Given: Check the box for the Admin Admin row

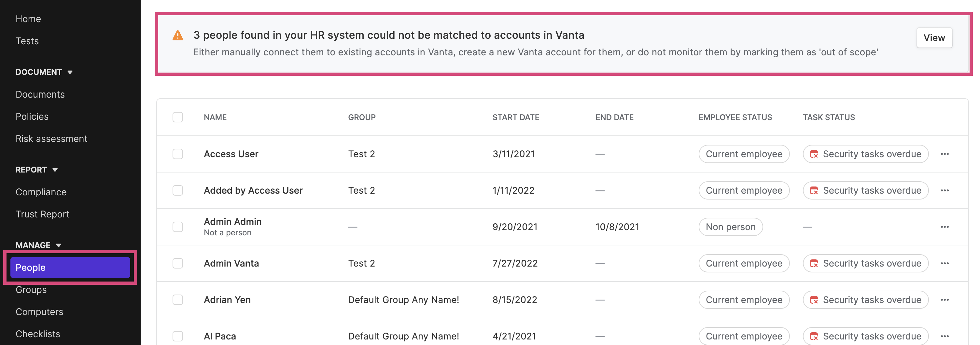Looking at the screenshot, I should pyautogui.click(x=178, y=227).
